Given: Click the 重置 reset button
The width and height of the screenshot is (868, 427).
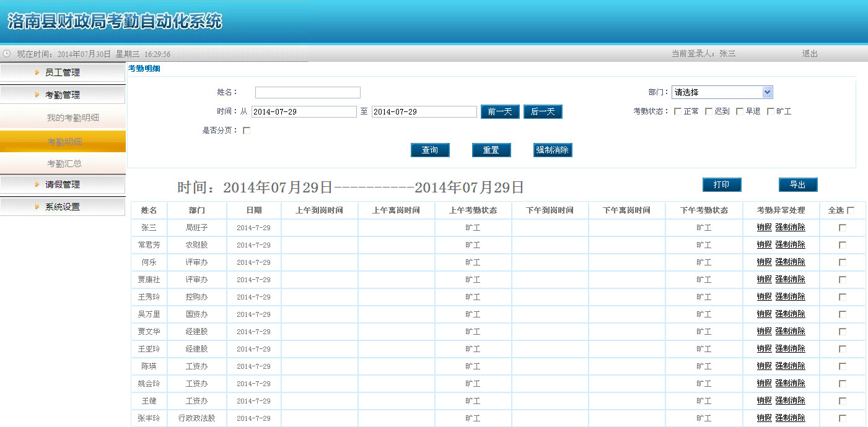Looking at the screenshot, I should pos(491,150).
